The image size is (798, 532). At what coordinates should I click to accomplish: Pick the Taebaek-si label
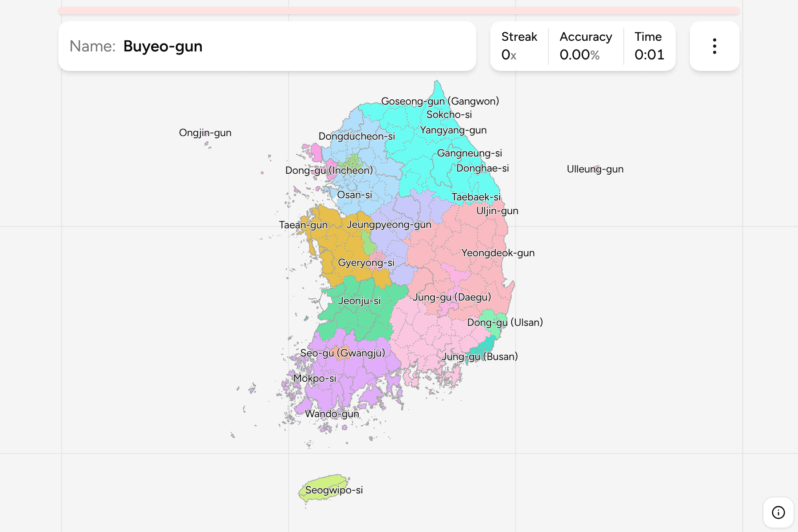[x=476, y=197]
